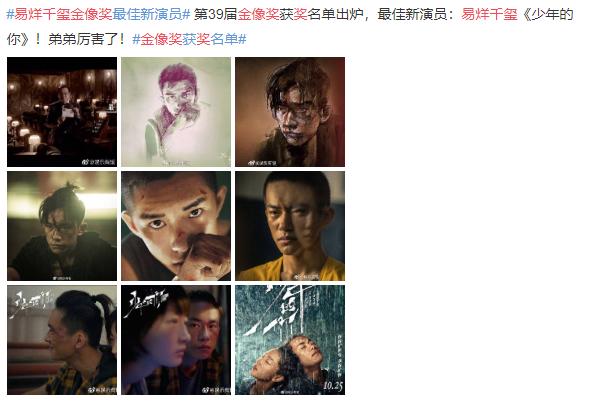Open the yellow shirt buzz-cut portrait

click(290, 226)
